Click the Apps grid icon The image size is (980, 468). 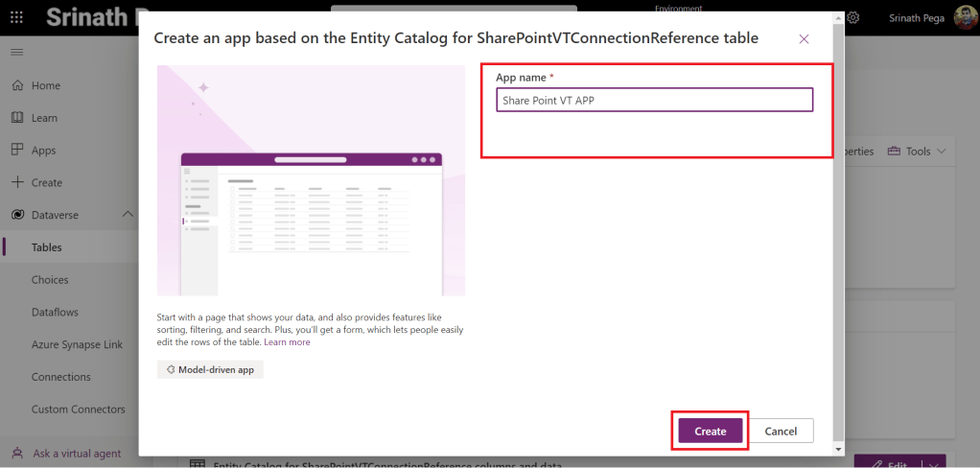point(17,151)
